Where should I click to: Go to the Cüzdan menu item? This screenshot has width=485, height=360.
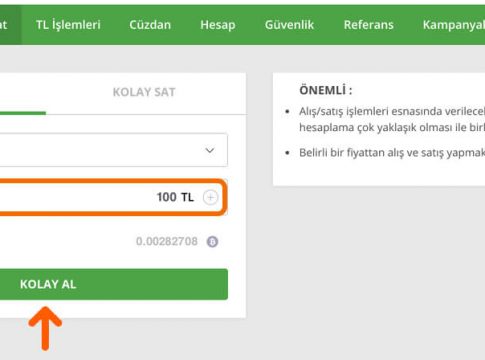(150, 25)
